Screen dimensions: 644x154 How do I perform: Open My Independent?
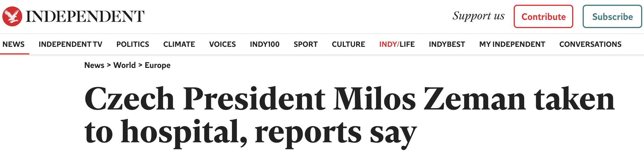point(512,44)
